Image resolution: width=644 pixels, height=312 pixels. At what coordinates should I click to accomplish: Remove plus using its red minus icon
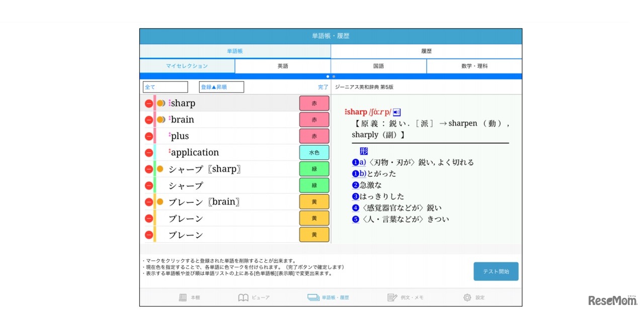pos(149,136)
